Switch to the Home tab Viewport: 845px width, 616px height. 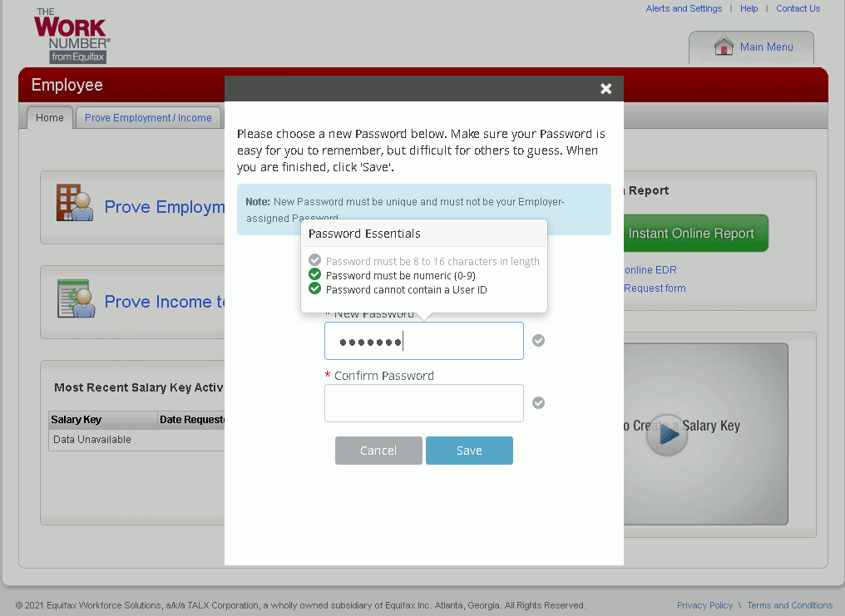[x=50, y=118]
